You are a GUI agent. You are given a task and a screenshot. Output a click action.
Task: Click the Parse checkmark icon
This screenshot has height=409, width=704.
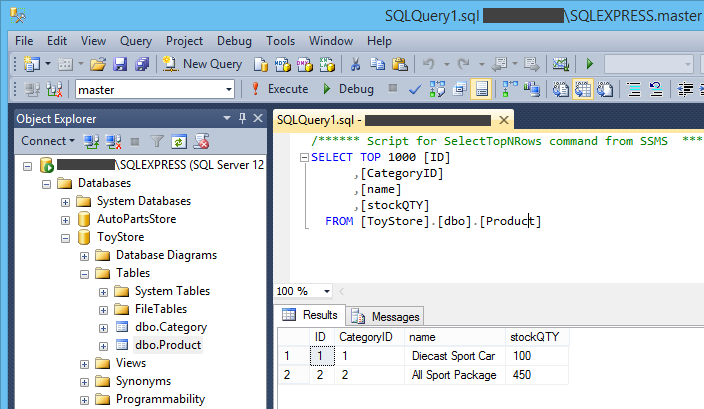point(415,89)
